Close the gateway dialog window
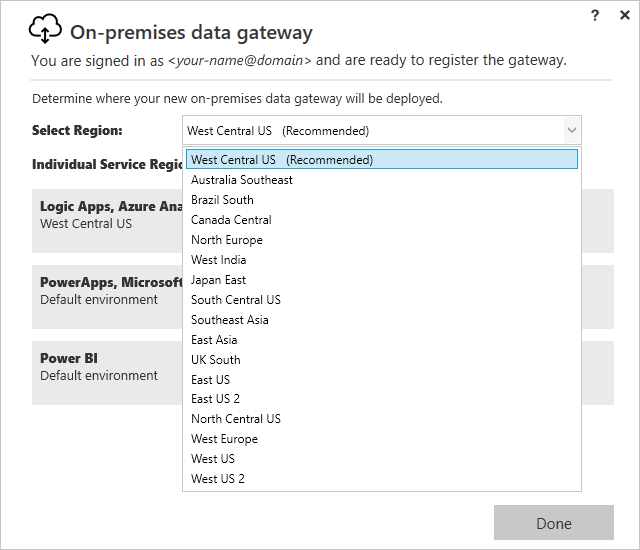 tap(624, 15)
